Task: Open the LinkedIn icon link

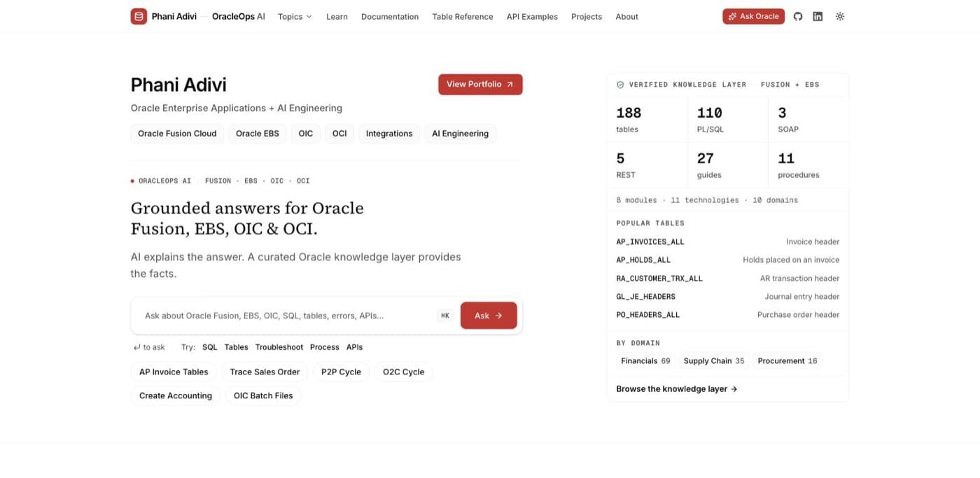Action: 818,16
